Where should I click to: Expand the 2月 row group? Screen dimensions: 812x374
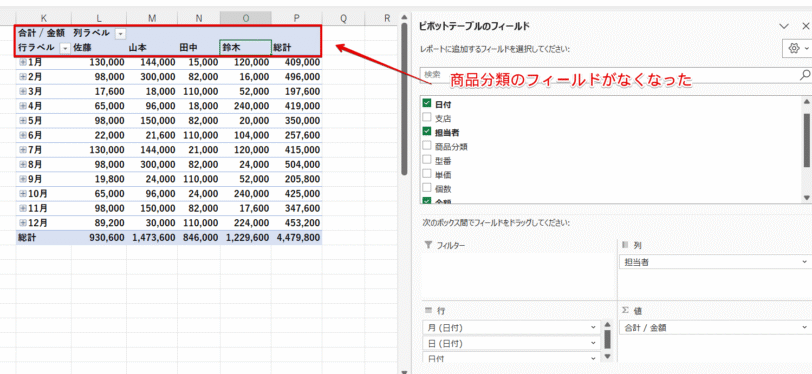(23, 77)
